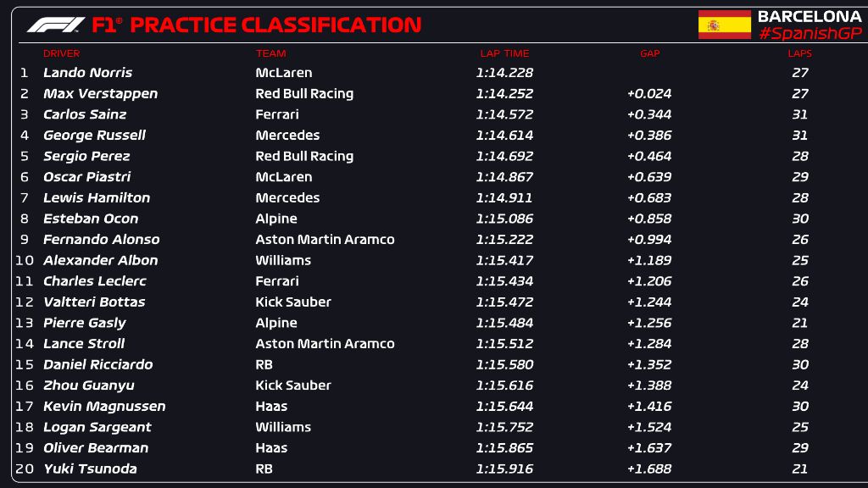The image size is (868, 488).
Task: Click the F1 logo icon
Action: (56, 25)
